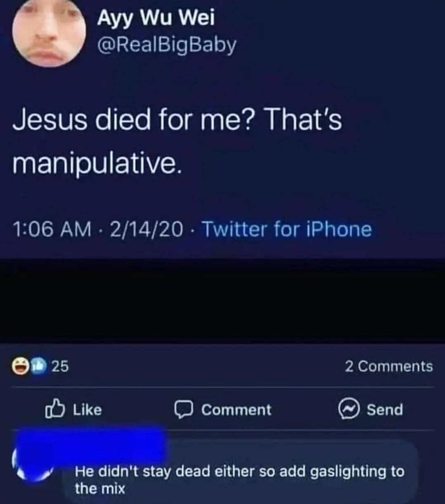Click the Ayy Wu Wei display name
The height and width of the screenshot is (504, 445).
156,18
